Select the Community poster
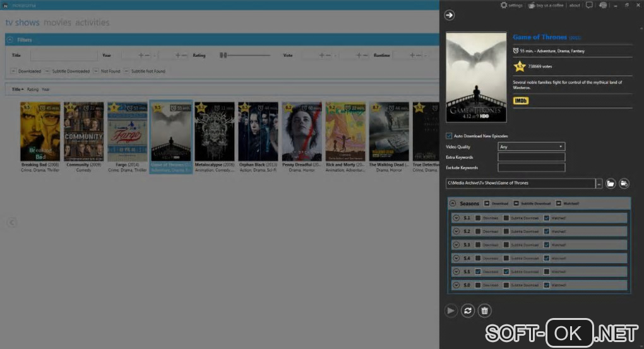 click(x=84, y=132)
